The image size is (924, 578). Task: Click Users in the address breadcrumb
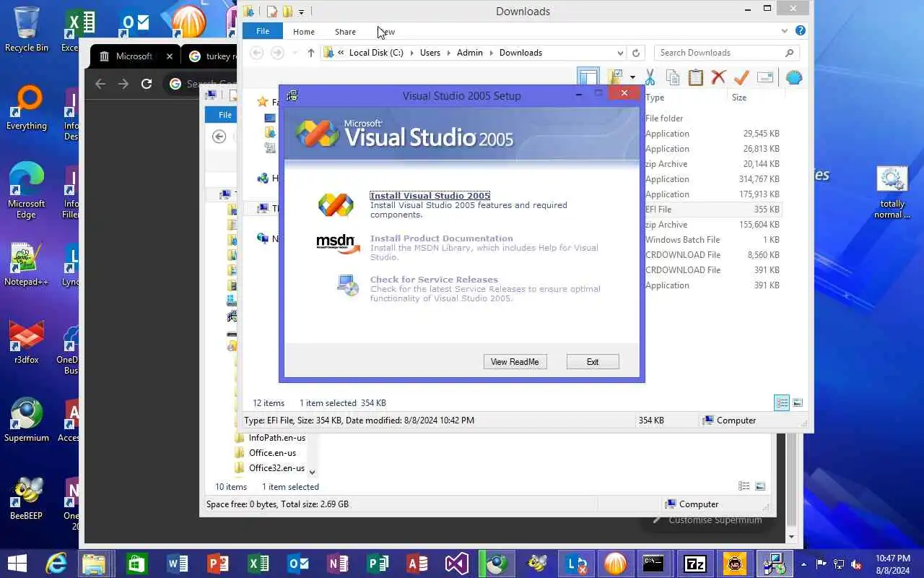430,53
